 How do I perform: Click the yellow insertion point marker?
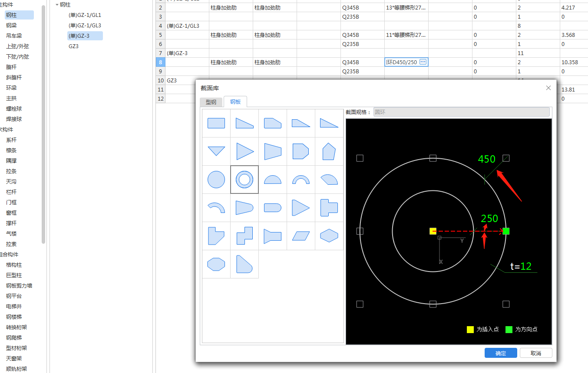(x=433, y=231)
